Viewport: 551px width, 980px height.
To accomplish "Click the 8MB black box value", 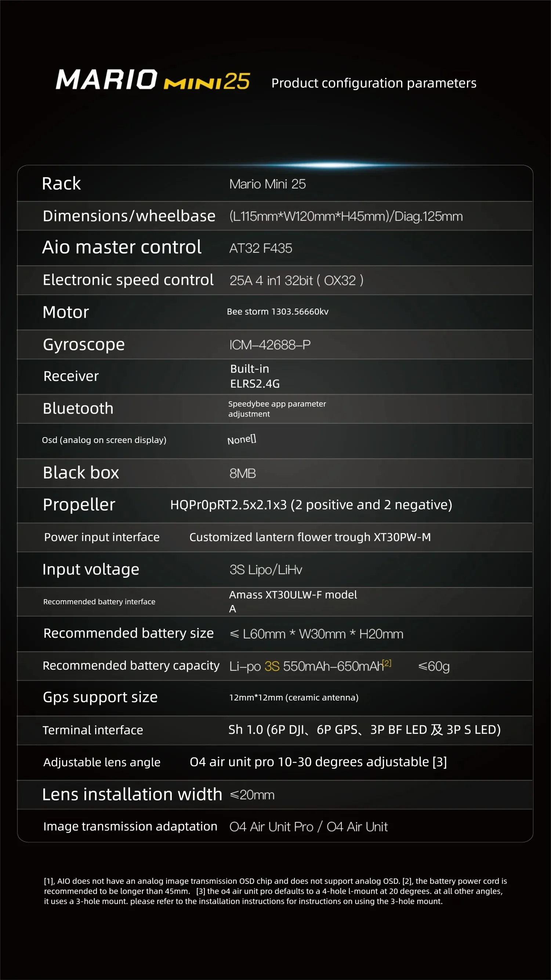I will pos(243,473).
